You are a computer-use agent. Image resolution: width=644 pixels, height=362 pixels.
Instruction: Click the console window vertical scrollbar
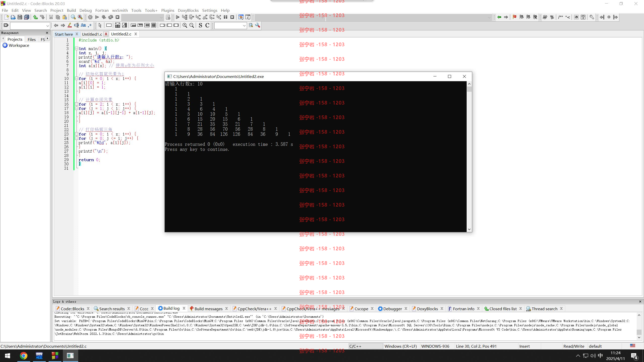point(469,157)
